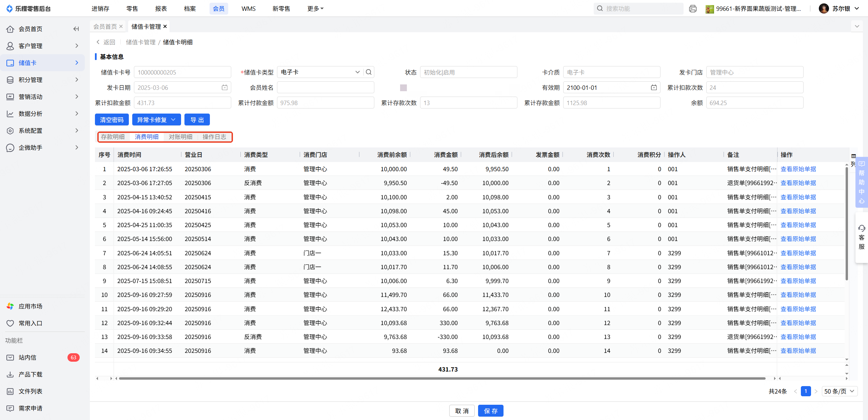
Task: Open calendar icon in 有效期 field
Action: 654,88
